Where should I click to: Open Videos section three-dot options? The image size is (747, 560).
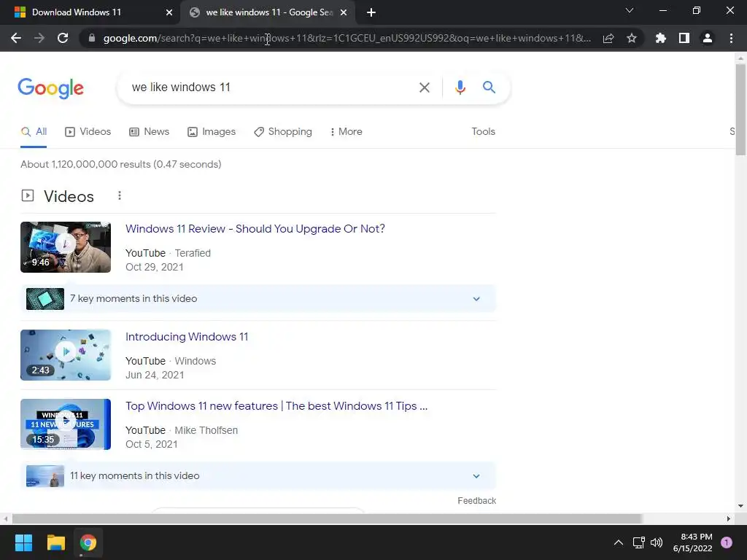coord(120,195)
